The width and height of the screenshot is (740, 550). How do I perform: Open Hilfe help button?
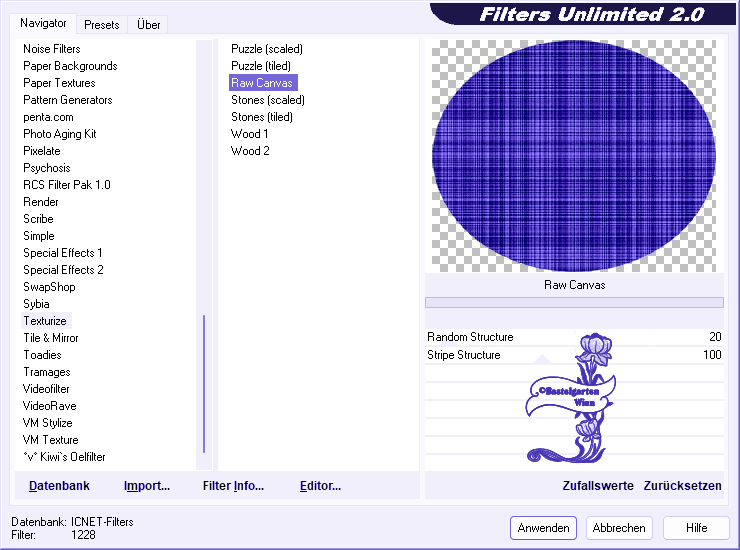point(696,528)
